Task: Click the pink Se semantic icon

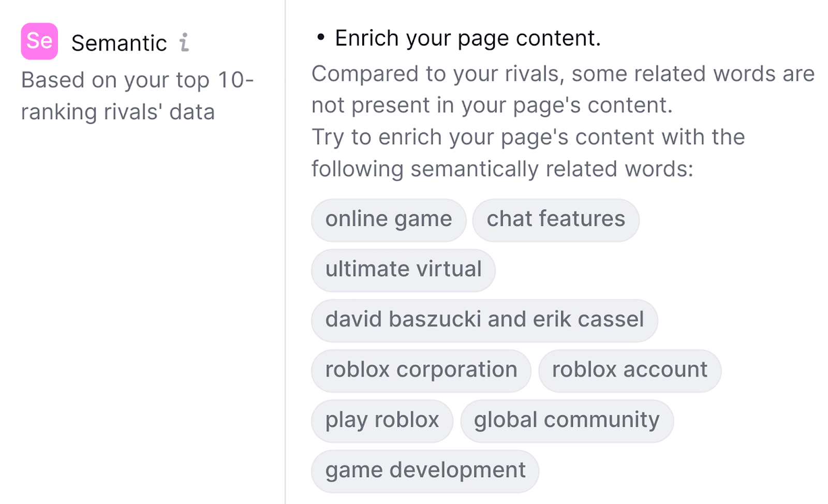Action: pos(39,41)
